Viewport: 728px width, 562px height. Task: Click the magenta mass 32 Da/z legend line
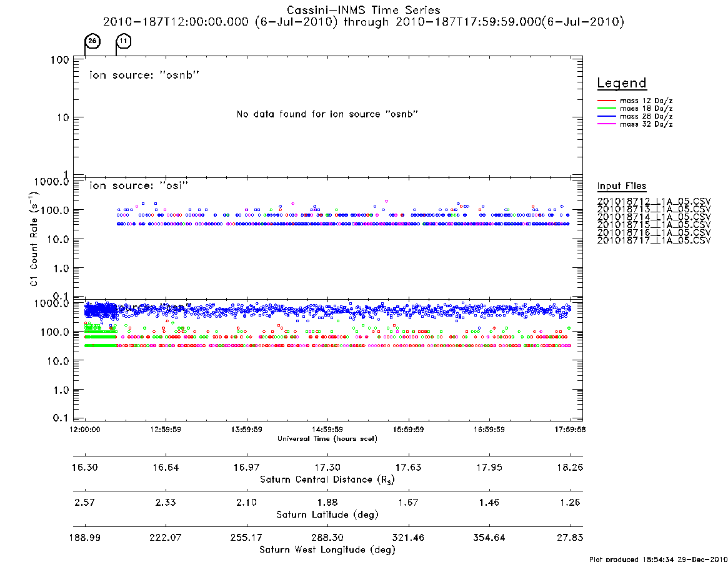tap(606, 124)
